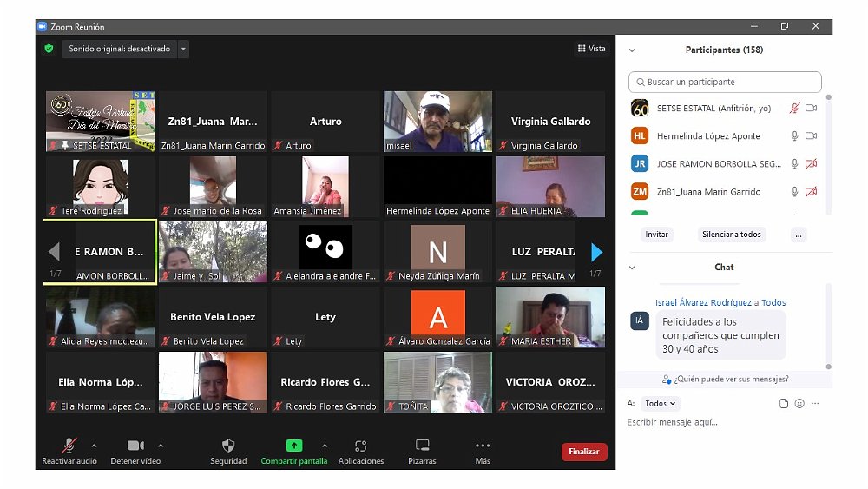Go to next gallery page with right arrow
868x489 pixels.
(x=596, y=252)
